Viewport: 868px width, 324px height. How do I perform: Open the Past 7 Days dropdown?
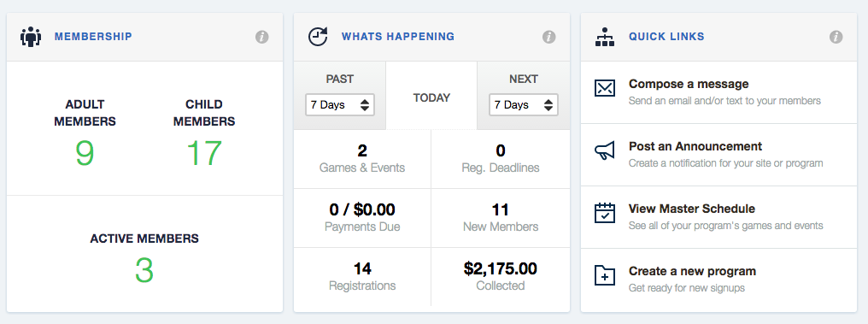pos(340,104)
